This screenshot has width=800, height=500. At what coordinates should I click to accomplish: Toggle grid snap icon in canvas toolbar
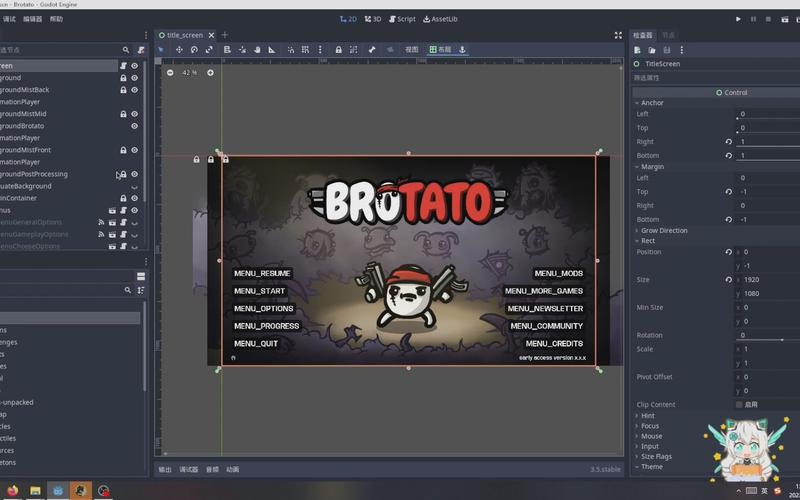click(x=305, y=49)
